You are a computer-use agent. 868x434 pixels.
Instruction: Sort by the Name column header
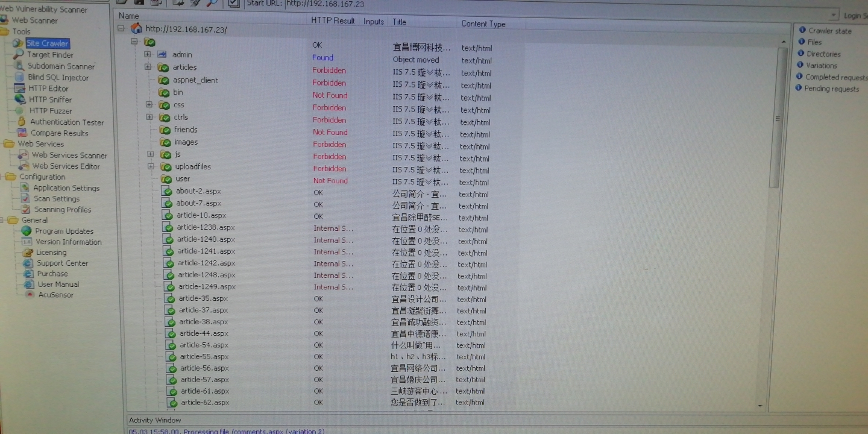[129, 16]
